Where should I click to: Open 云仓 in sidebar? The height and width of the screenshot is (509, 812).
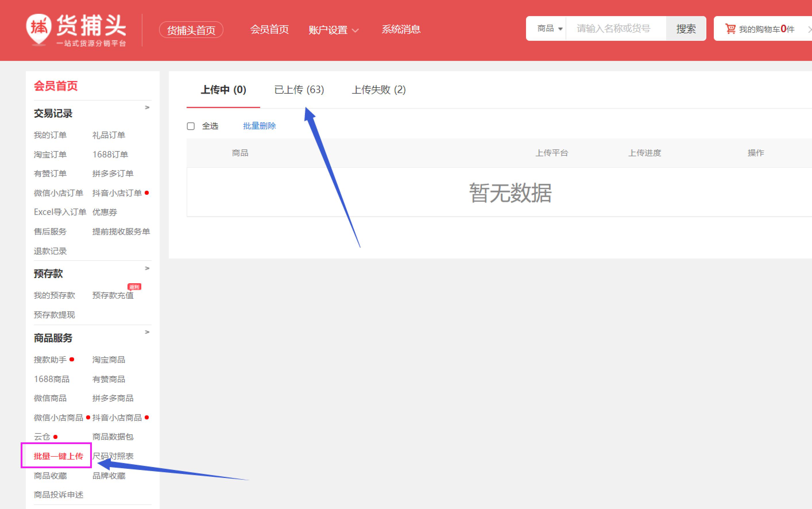click(42, 437)
